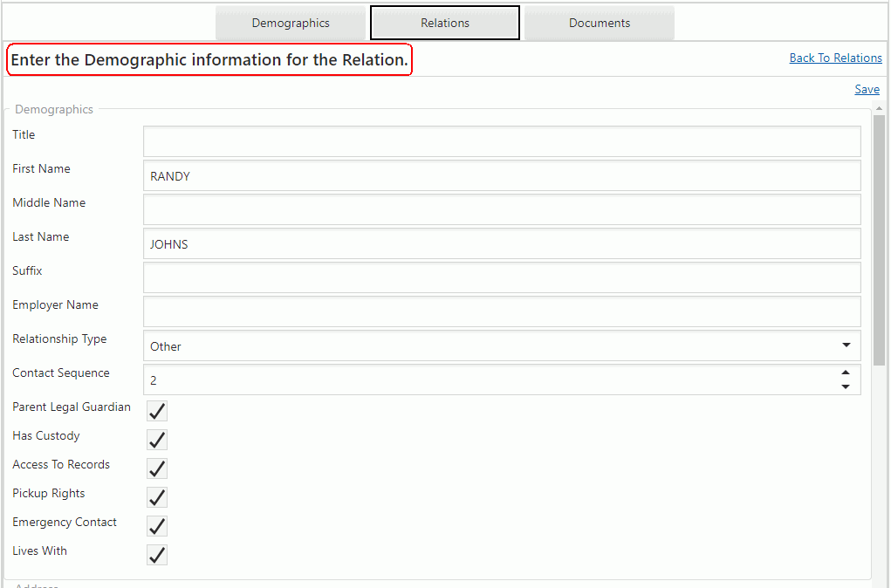Click the Save link
Screen dimensions: 891x588
click(867, 89)
